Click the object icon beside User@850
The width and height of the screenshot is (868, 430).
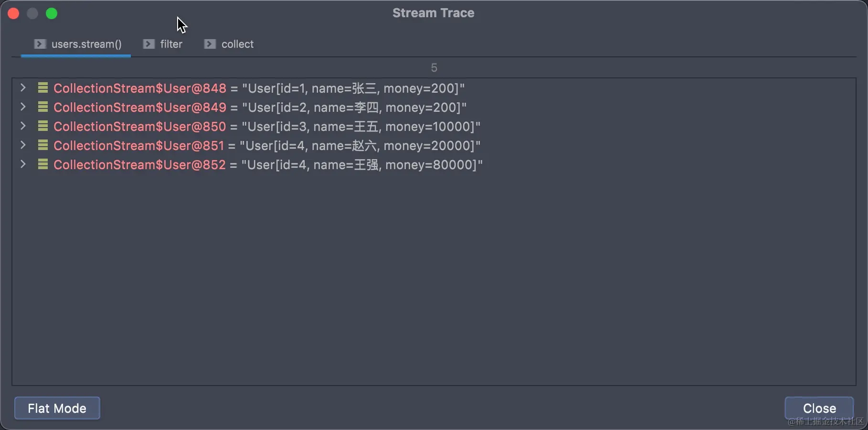coord(43,126)
